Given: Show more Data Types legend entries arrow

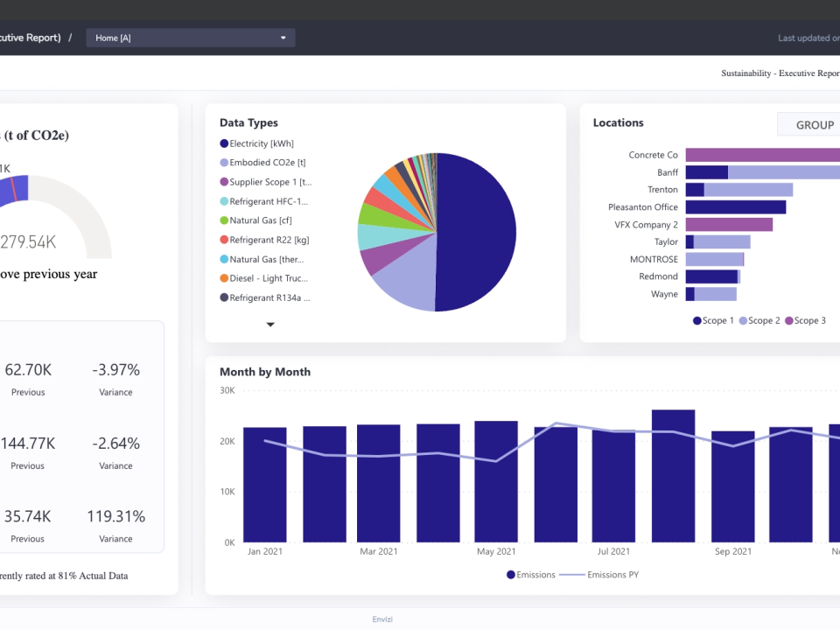Looking at the screenshot, I should [270, 325].
